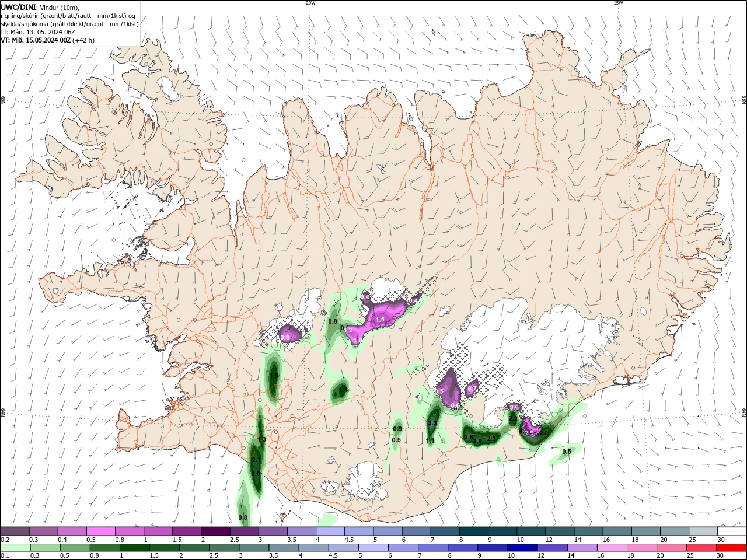Pick the white swatch after 30 in snow legend
Image resolution: width=747 pixels, height=560 pixels.
(732, 531)
